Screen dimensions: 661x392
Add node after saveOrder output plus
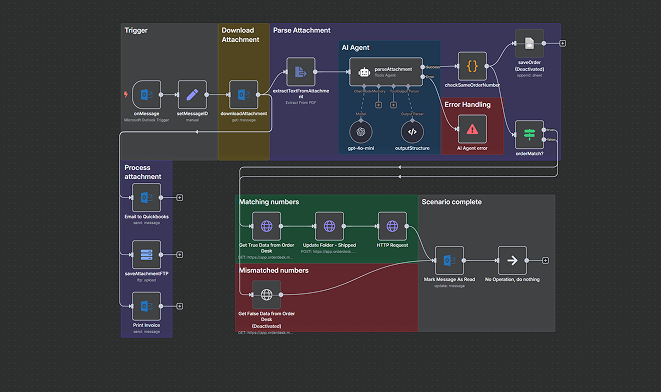coord(562,43)
